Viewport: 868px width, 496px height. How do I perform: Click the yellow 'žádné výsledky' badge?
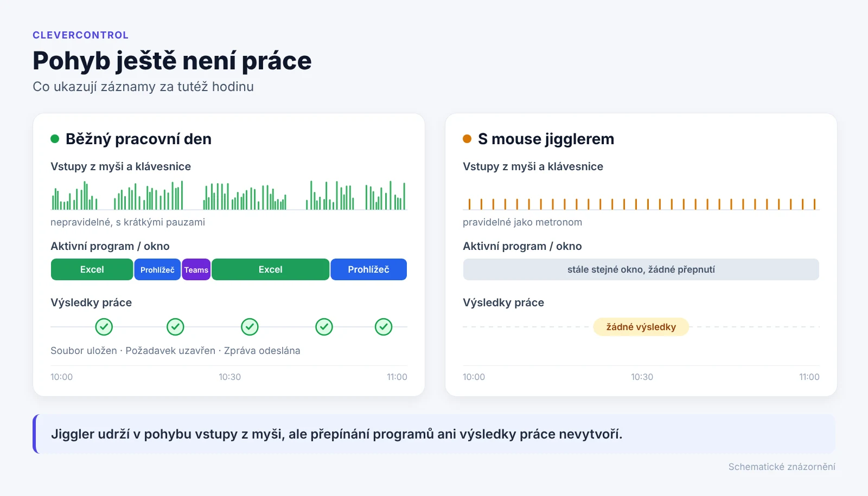641,327
